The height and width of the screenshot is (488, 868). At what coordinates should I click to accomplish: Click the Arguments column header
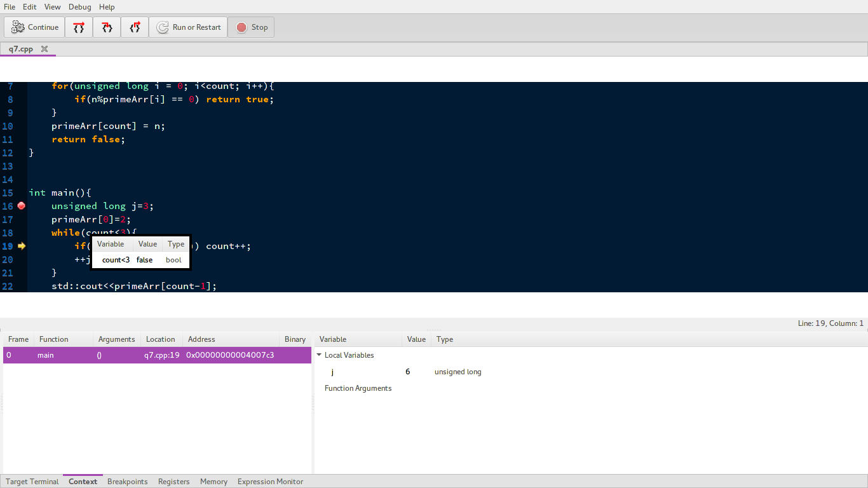(117, 339)
